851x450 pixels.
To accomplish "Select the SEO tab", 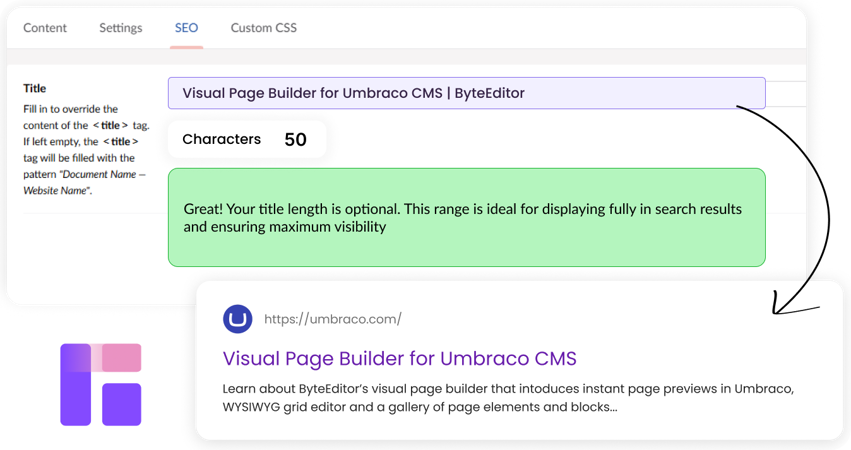I will (186, 28).
